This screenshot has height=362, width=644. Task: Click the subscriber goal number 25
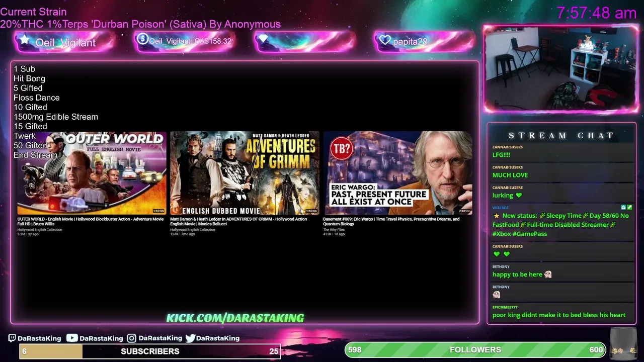(x=274, y=351)
